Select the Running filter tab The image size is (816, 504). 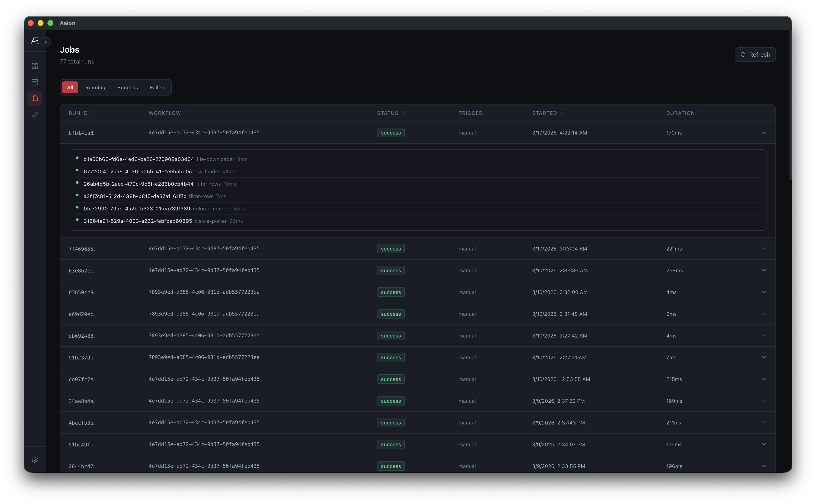click(95, 87)
